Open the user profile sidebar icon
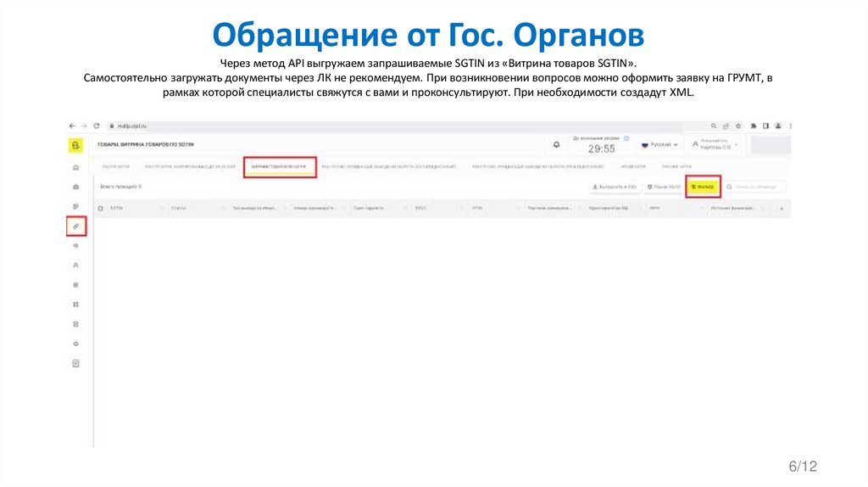This screenshot has width=868, height=487. pyautogui.click(x=75, y=266)
